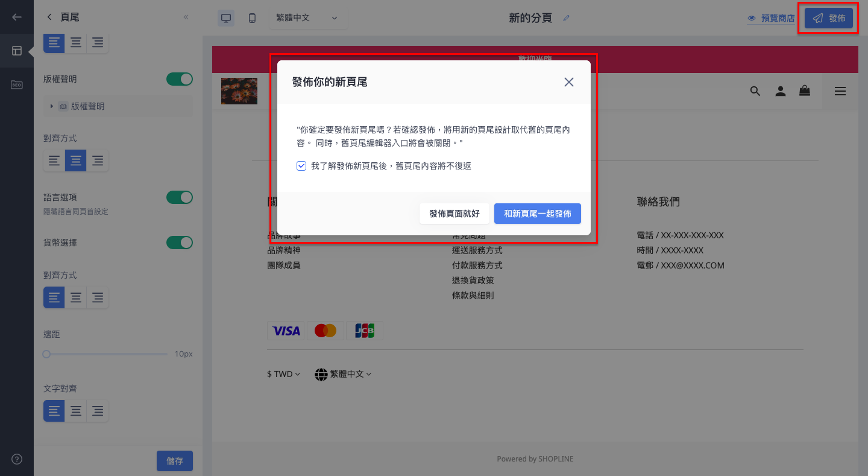Open the hamburger menu in the store header
868x476 pixels.
[840, 91]
